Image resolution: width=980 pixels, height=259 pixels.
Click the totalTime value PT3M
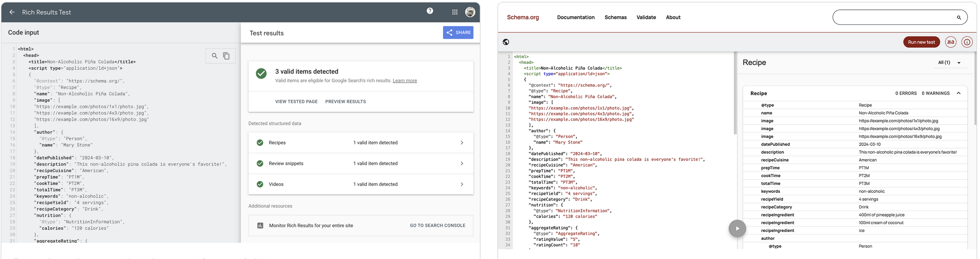[864, 184]
